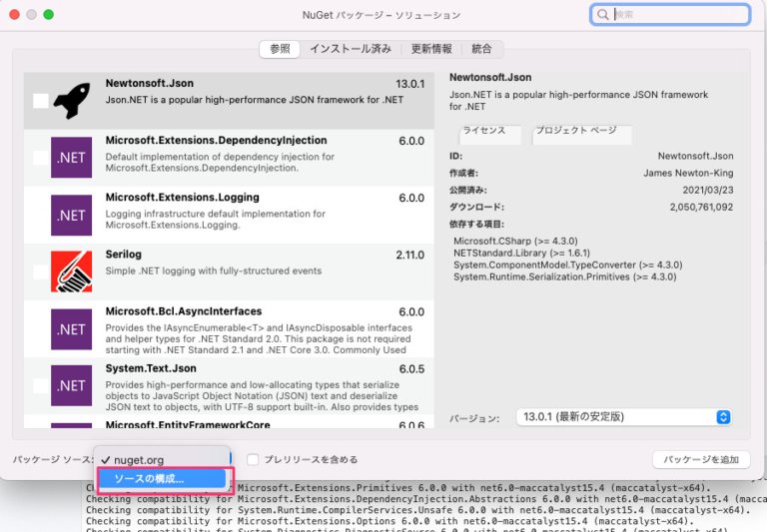Viewport: 767px width, 532px height.
Task: Click the System.Text.Json .NET icon
Action: (72, 386)
